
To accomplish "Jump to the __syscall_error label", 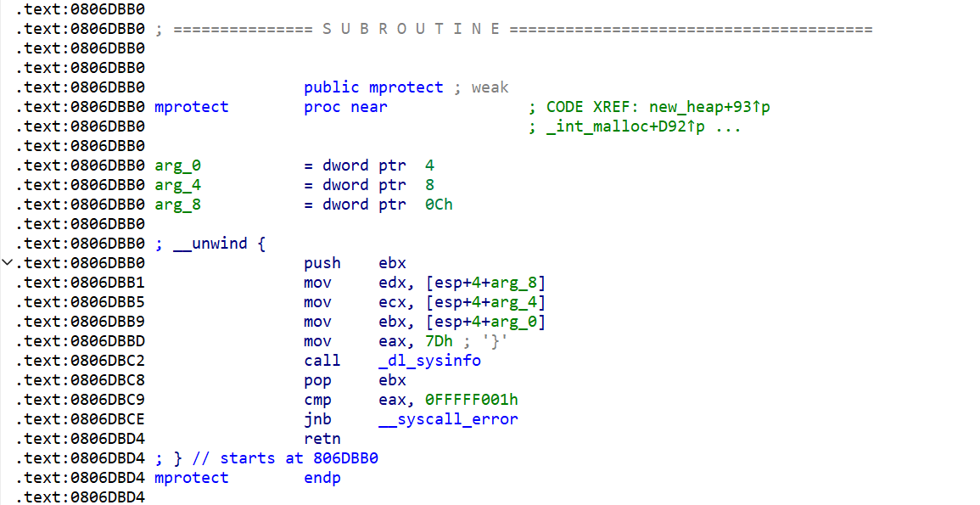I will (448, 418).
